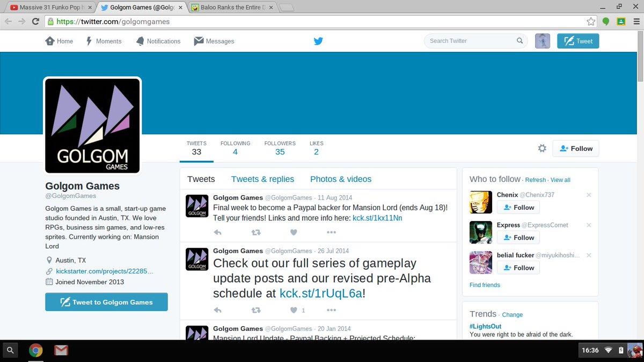Dismiss the belial fucker suggestion with X
Screen dimensions: 644x362
click(589, 255)
